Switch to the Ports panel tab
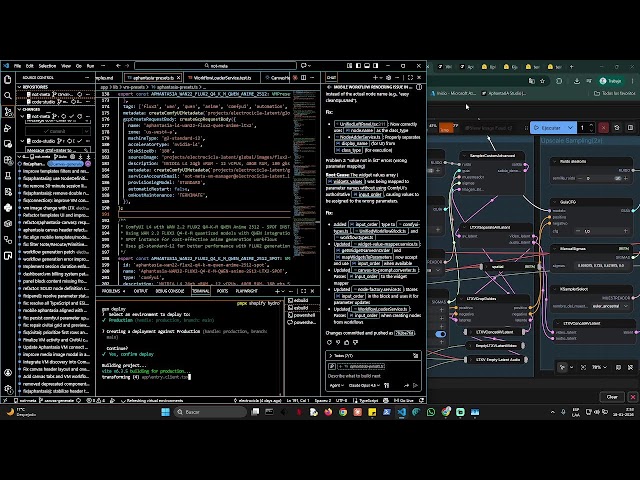The image size is (640, 480). click(222, 291)
